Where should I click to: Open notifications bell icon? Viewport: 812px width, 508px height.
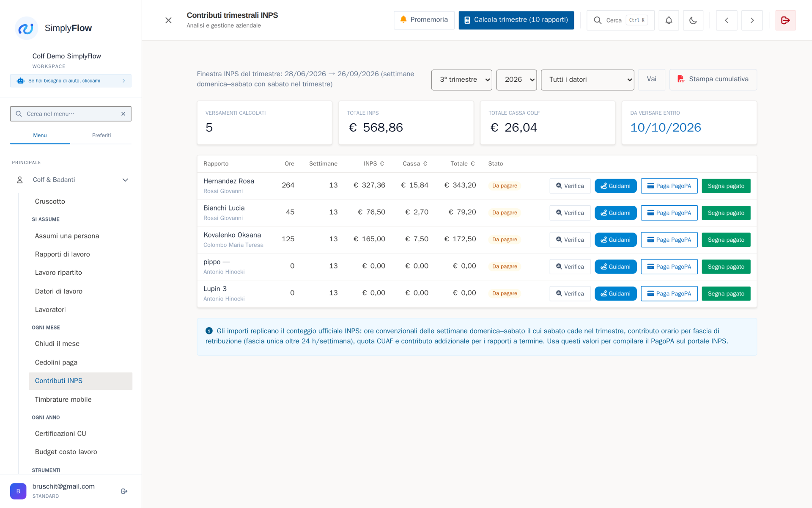click(x=669, y=20)
